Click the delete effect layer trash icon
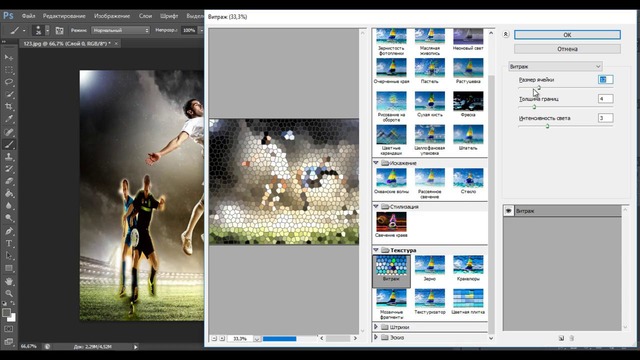Screen dimensions: 640x360 click(x=571, y=338)
